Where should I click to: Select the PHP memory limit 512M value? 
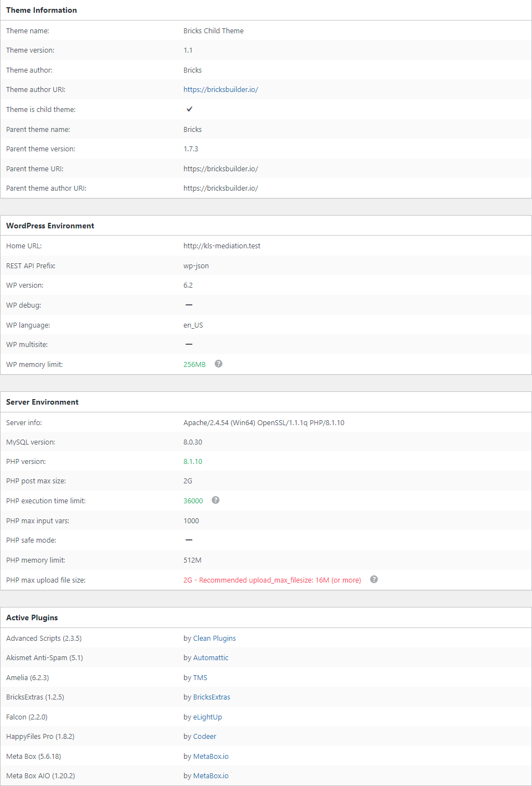[x=192, y=560]
